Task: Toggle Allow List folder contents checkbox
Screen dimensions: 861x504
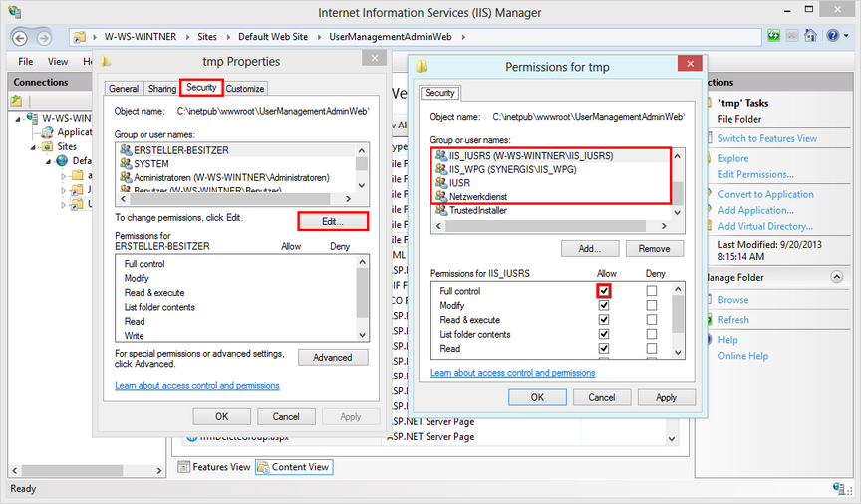Action: [x=604, y=334]
